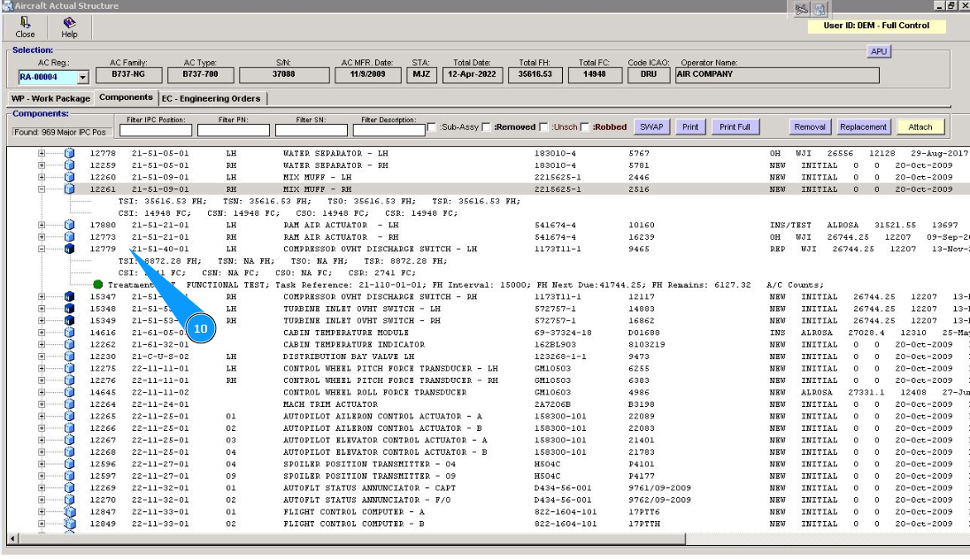Click the Replacement button
This screenshot has width=970, height=560.
862,127
